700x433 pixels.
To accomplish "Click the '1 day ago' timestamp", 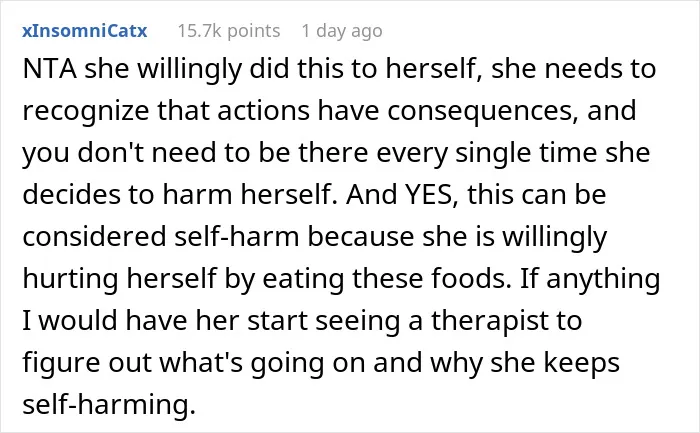I will tap(342, 31).
